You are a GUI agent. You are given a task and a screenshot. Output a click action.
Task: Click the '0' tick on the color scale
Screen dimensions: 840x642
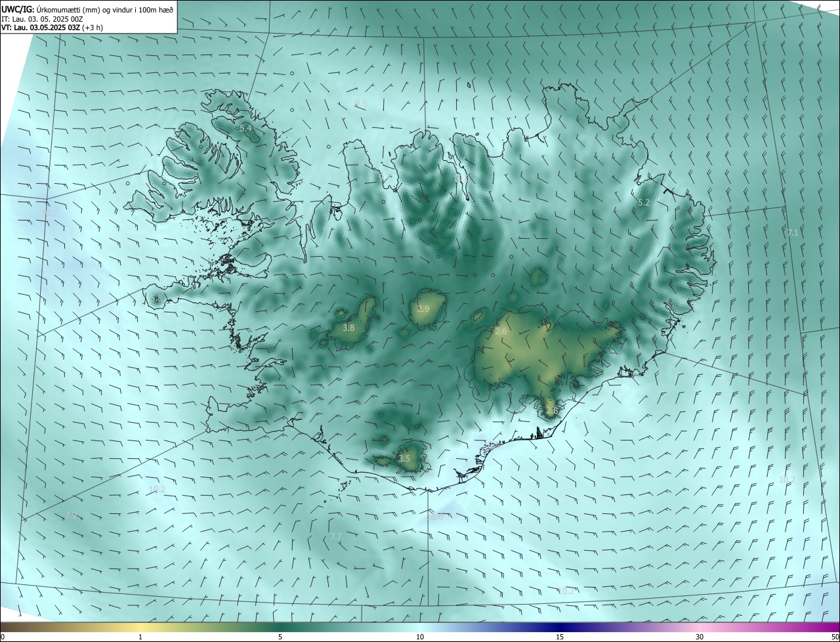click(3, 637)
